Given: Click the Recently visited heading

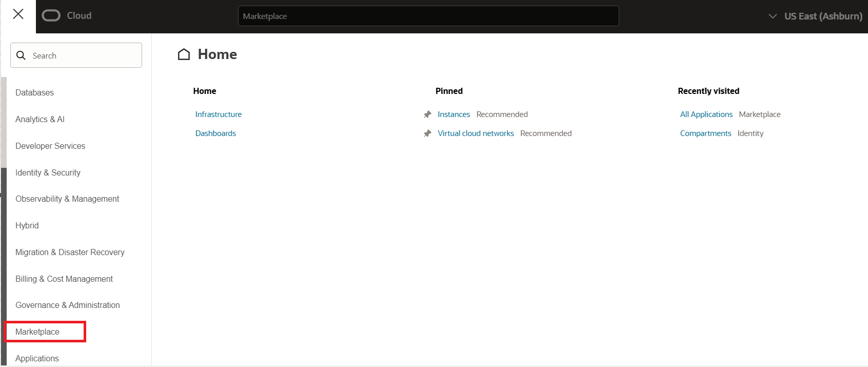Looking at the screenshot, I should coord(708,91).
